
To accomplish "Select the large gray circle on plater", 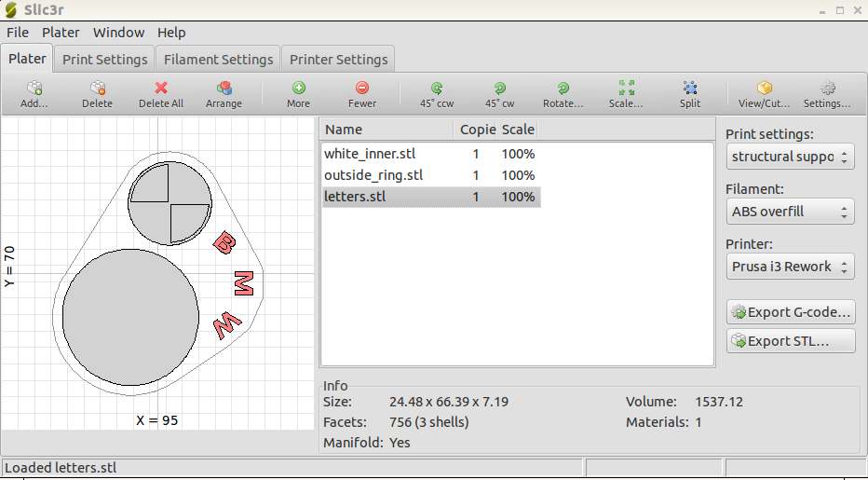I will tap(130, 317).
